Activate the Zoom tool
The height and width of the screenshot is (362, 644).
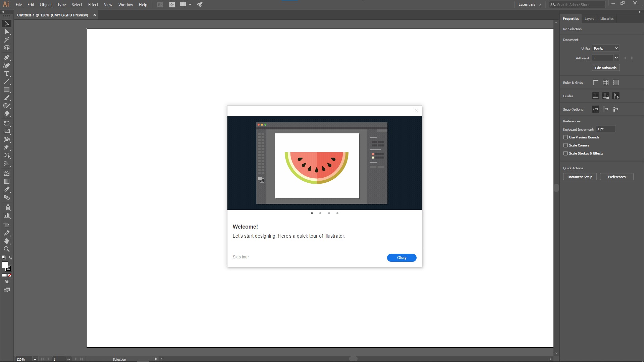6,249
